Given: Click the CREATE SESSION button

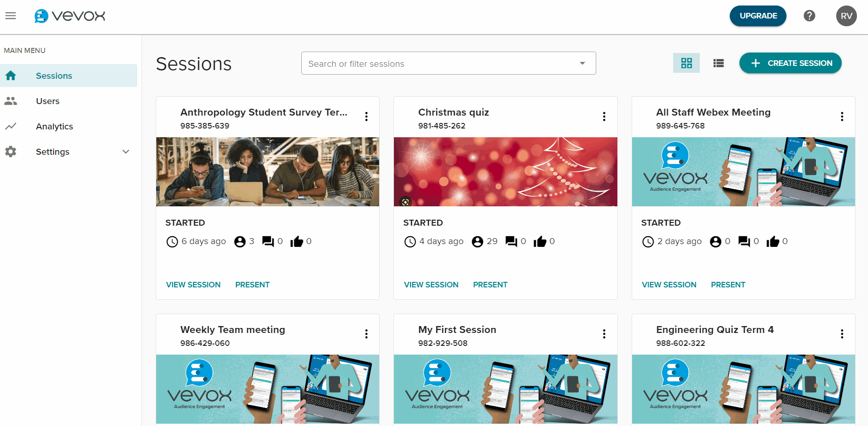Looking at the screenshot, I should [x=791, y=63].
